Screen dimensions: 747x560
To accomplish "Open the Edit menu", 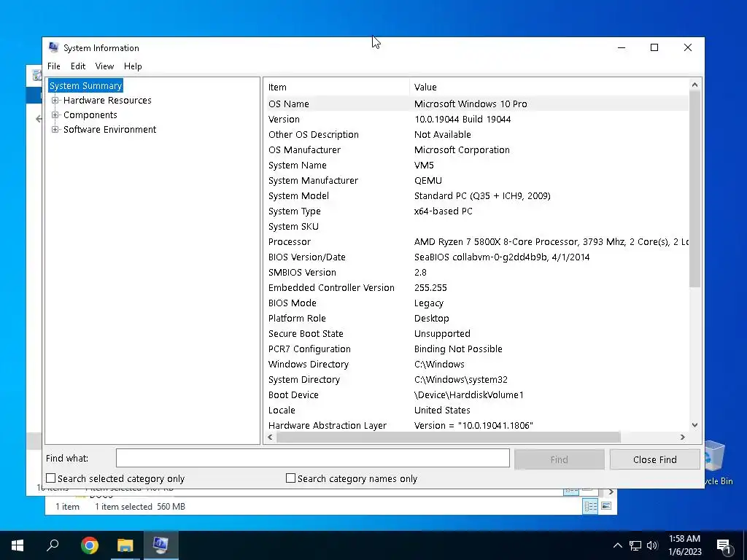I will [78, 66].
